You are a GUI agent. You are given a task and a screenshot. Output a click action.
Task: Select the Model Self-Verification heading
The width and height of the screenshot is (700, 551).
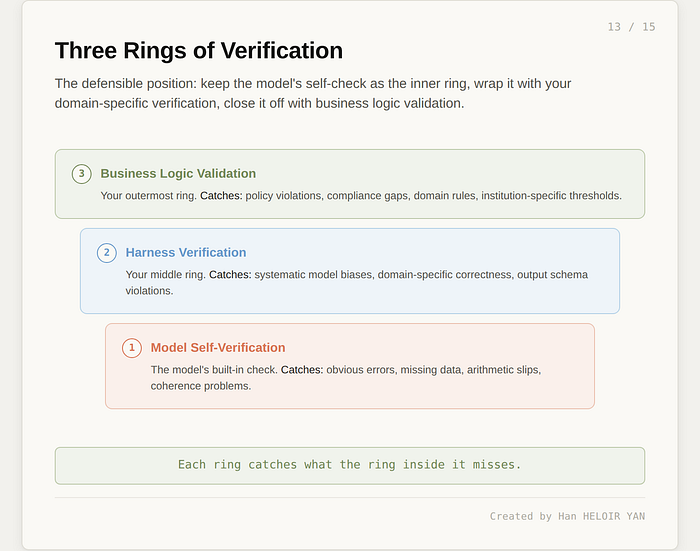[218, 347]
